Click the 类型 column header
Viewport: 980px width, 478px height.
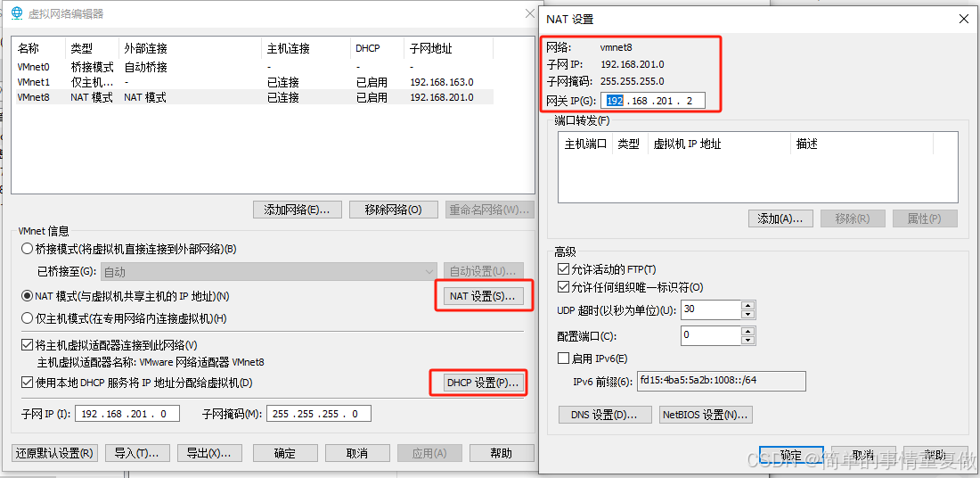[x=92, y=48]
